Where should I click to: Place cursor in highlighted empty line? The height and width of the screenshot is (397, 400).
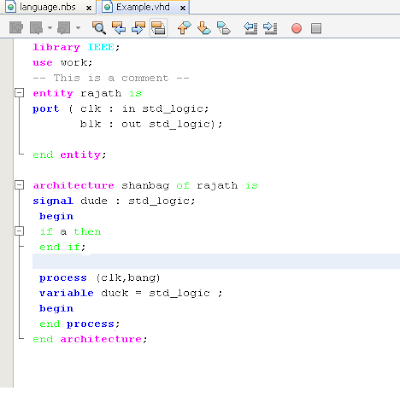[x=216, y=261]
